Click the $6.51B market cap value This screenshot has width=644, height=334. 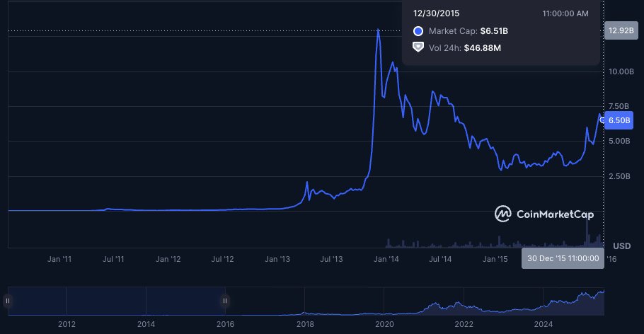(x=494, y=31)
